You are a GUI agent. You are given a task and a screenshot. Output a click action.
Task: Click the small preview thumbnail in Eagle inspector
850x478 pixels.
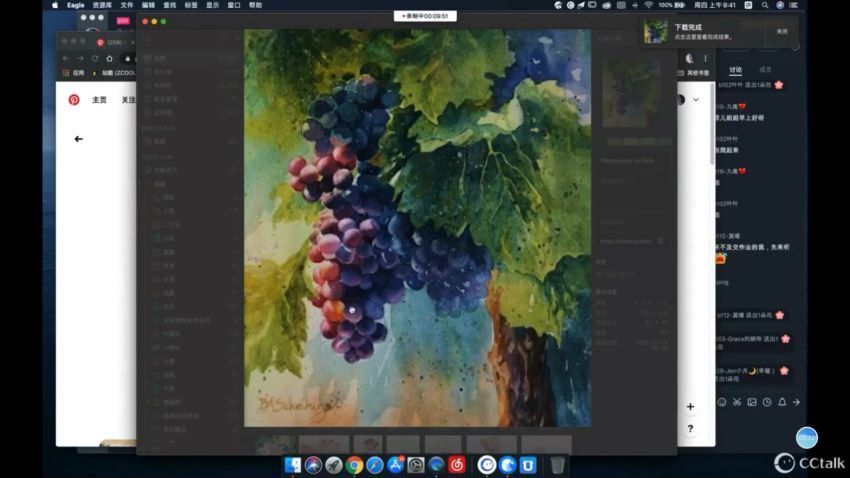(x=632, y=92)
